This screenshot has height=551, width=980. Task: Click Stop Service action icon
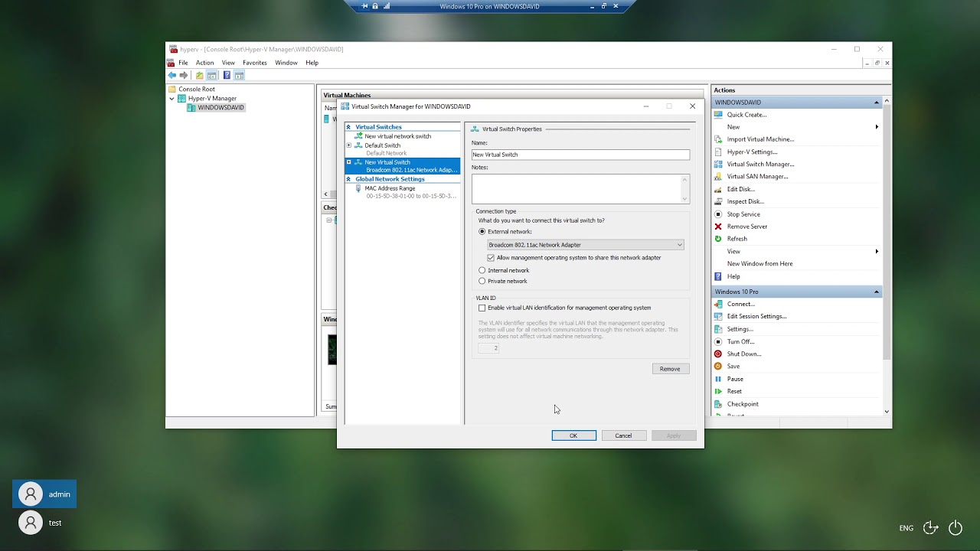click(718, 214)
